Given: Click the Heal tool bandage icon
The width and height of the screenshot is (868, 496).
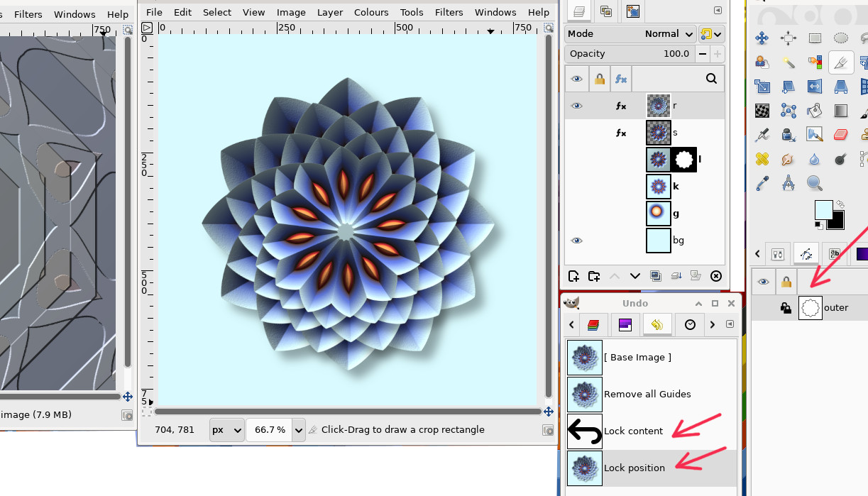Looking at the screenshot, I should (x=762, y=159).
